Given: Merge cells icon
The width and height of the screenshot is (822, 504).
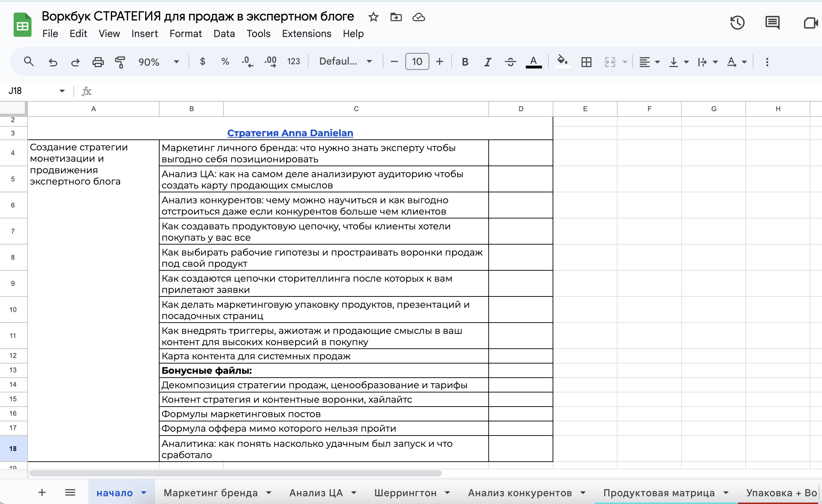Looking at the screenshot, I should point(610,62).
